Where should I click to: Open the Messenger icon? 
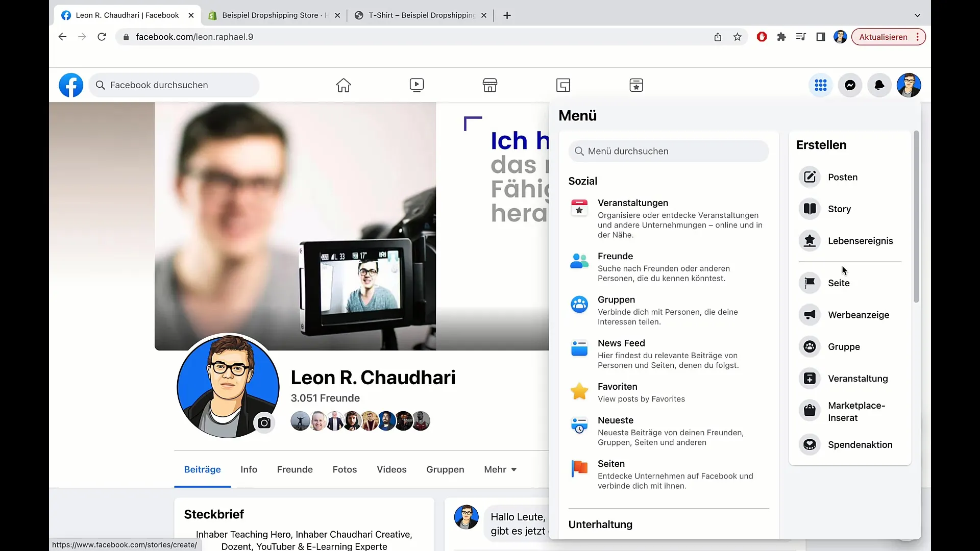pos(850,85)
